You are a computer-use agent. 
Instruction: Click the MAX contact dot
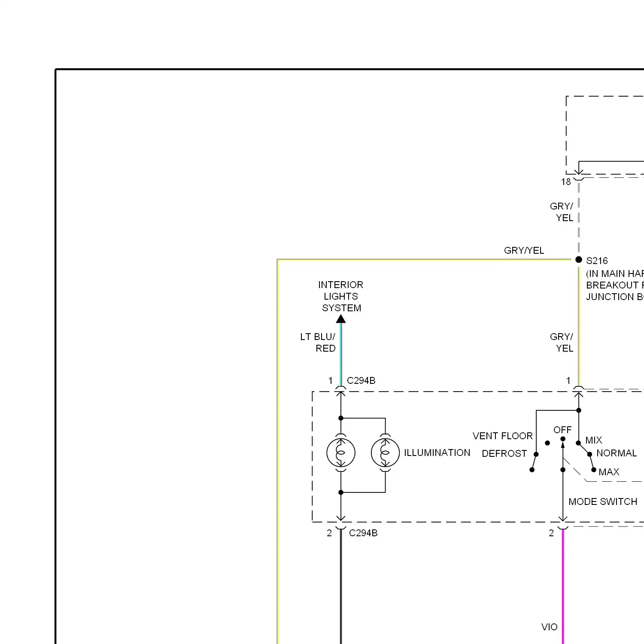[x=594, y=470]
